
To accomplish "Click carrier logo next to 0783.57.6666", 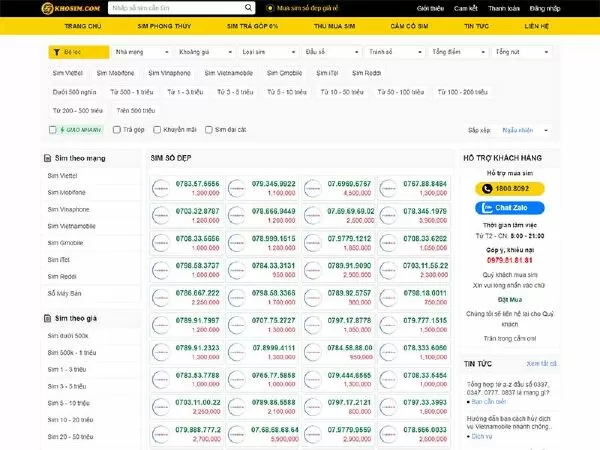I will coord(161,188).
